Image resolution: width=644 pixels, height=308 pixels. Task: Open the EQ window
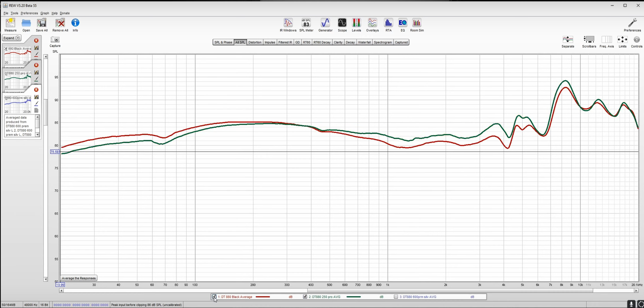[402, 25]
